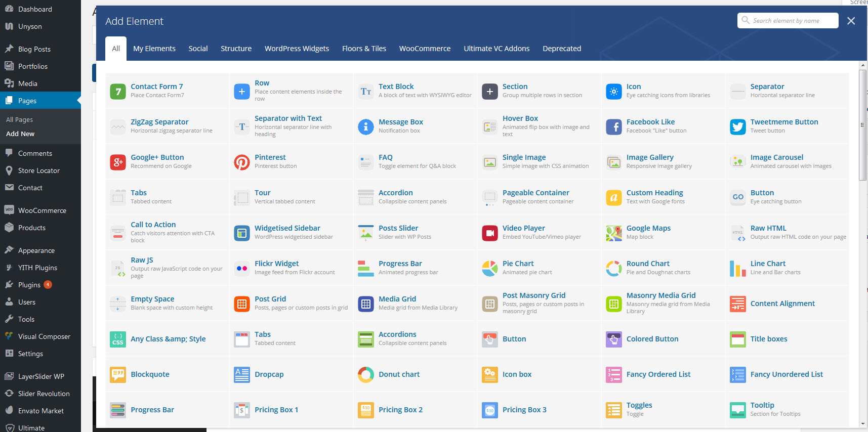
Task: Select the Tweetmeme Button Twitter icon
Action: [737, 127]
